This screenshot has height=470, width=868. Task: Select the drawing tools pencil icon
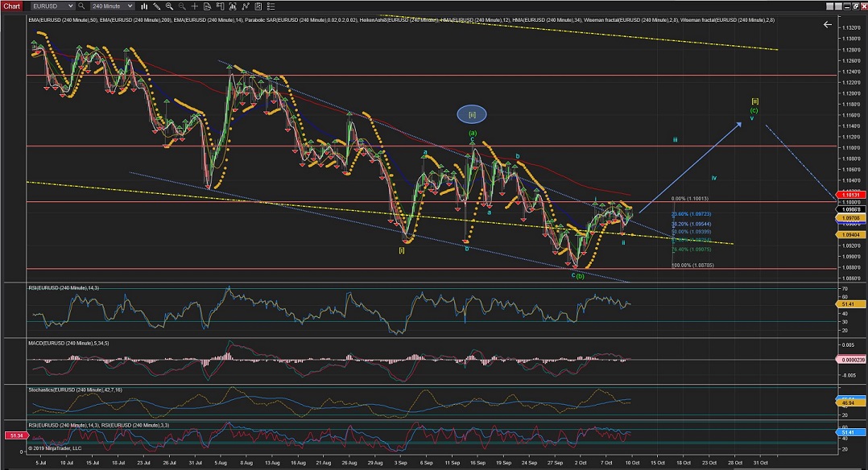click(157, 6)
